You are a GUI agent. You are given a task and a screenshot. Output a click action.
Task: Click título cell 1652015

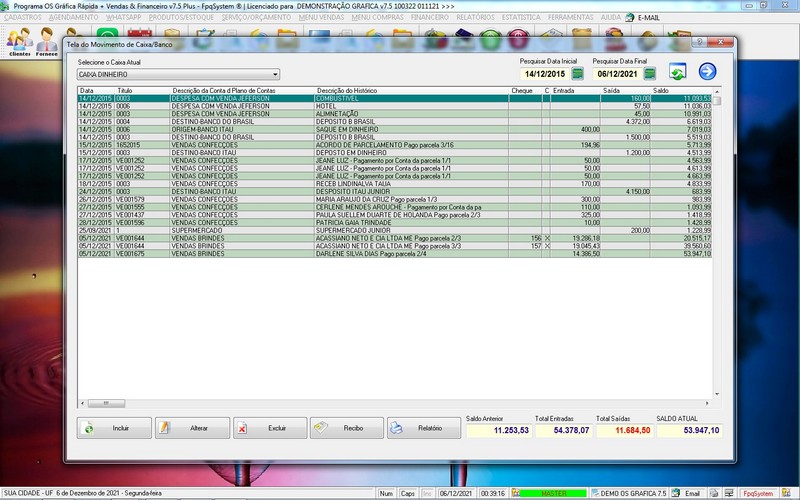142,145
